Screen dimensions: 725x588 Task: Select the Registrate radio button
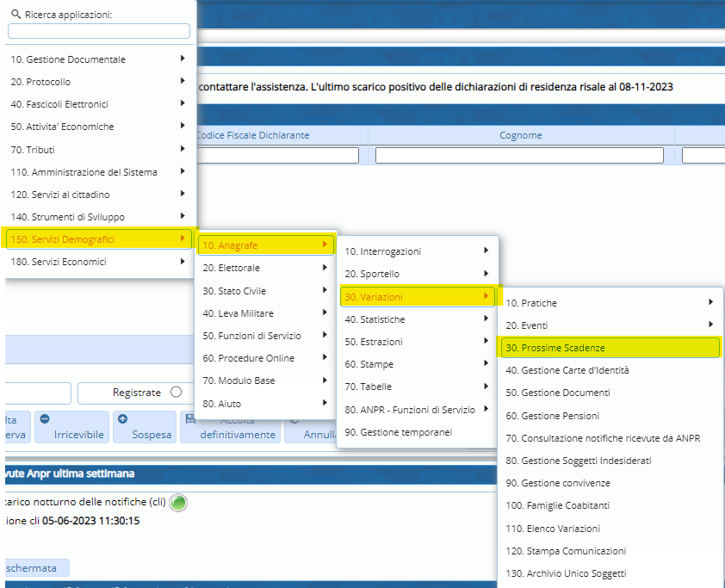tap(176, 392)
